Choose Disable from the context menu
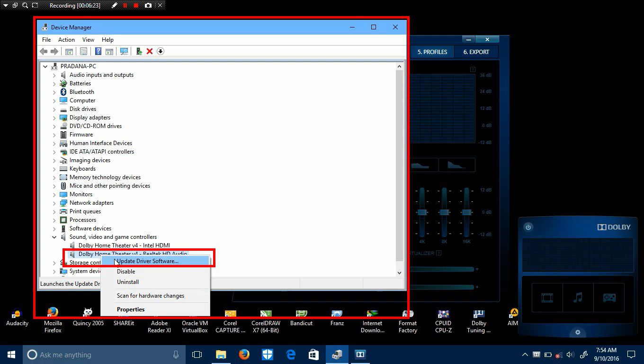The width and height of the screenshot is (644, 364). tap(155, 272)
